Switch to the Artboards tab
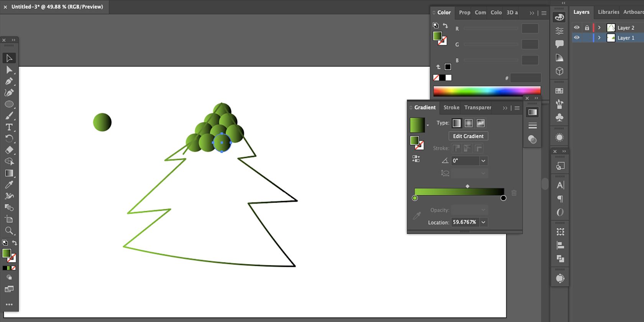Image resolution: width=644 pixels, height=322 pixels. click(x=633, y=12)
